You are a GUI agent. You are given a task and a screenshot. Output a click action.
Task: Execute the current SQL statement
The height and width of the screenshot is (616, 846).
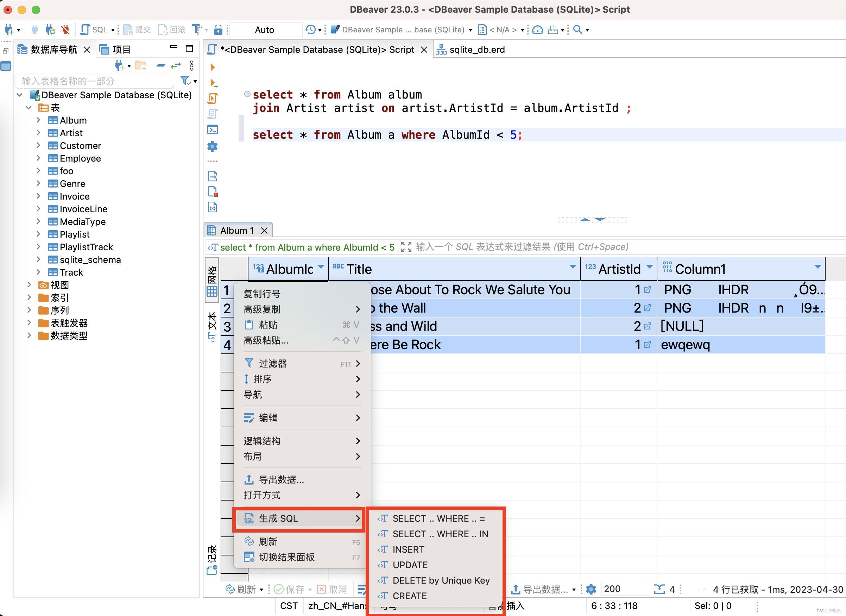coord(212,67)
